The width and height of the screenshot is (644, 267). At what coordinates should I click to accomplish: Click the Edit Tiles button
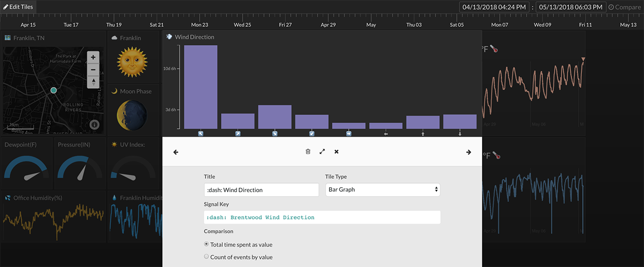[x=18, y=7]
